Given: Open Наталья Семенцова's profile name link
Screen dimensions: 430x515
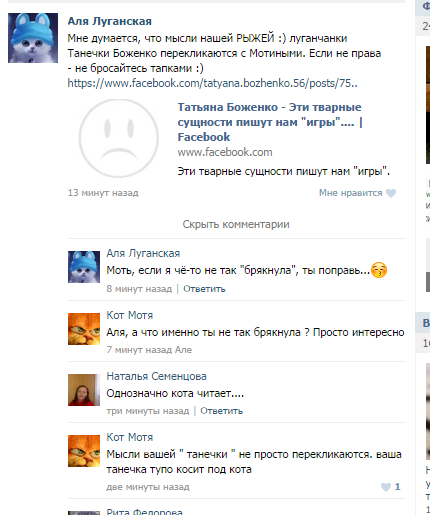Looking at the screenshot, I should click(x=157, y=376).
